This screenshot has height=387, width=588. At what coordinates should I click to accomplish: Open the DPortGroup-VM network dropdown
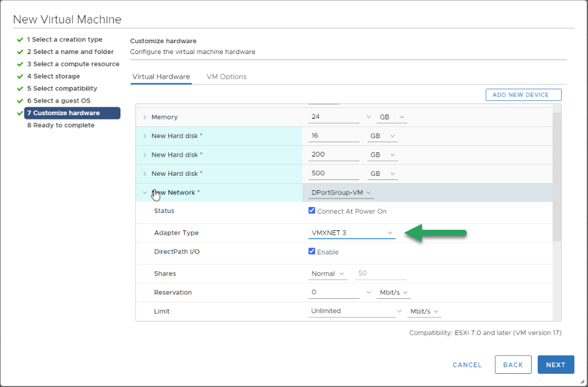[x=341, y=193]
